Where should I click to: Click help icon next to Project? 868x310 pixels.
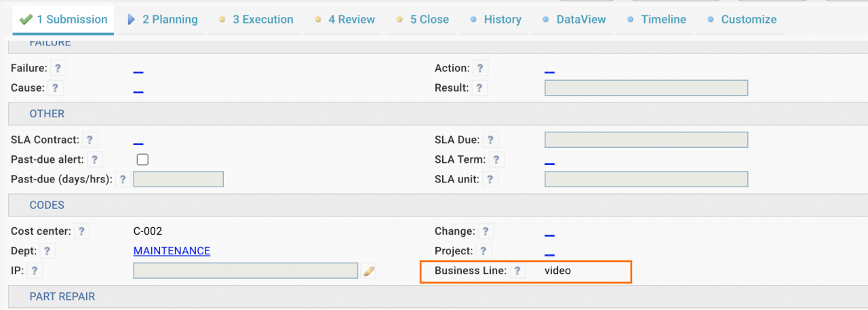tap(484, 251)
